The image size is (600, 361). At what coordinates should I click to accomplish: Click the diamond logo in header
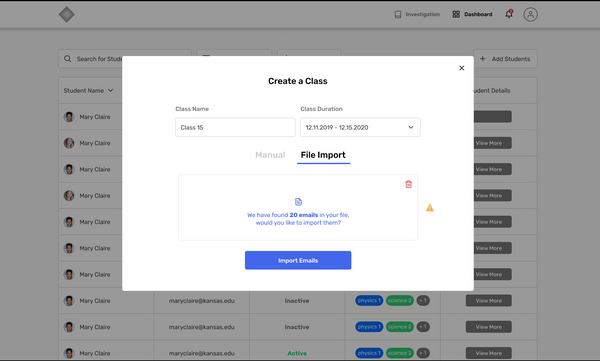[x=67, y=15]
